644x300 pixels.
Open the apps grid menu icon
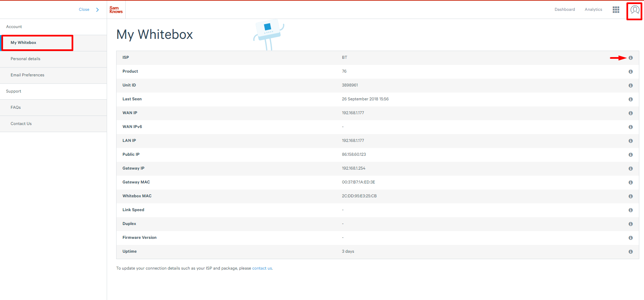click(616, 10)
